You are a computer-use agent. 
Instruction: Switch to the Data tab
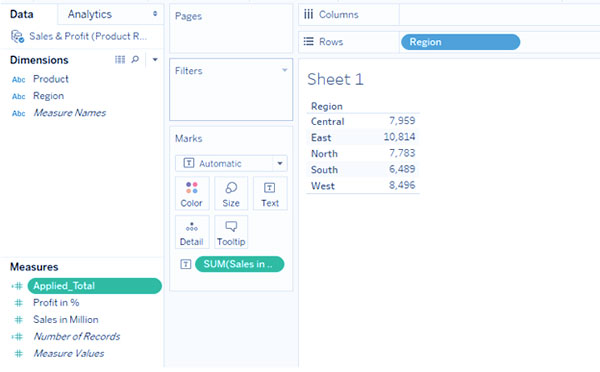point(22,14)
